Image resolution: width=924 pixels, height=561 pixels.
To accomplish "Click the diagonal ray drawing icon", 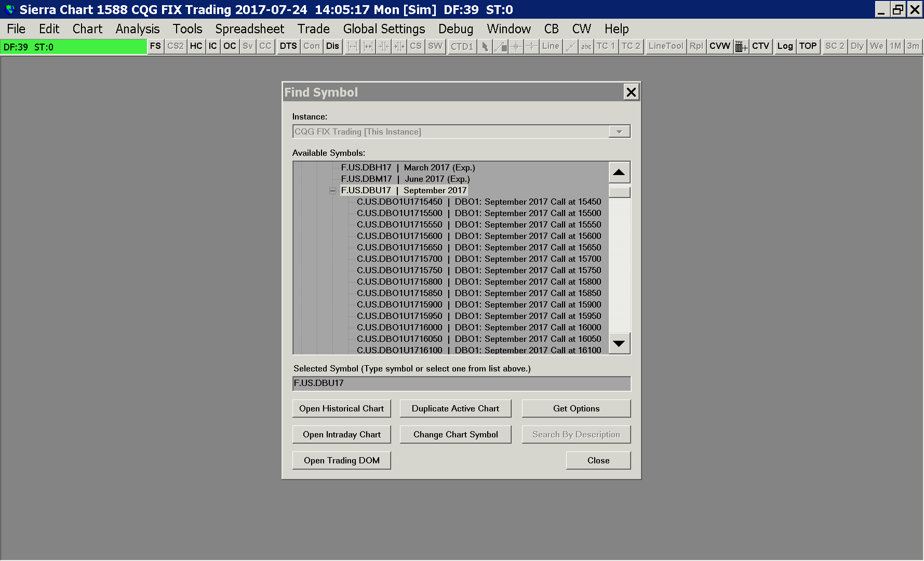I will pos(570,46).
